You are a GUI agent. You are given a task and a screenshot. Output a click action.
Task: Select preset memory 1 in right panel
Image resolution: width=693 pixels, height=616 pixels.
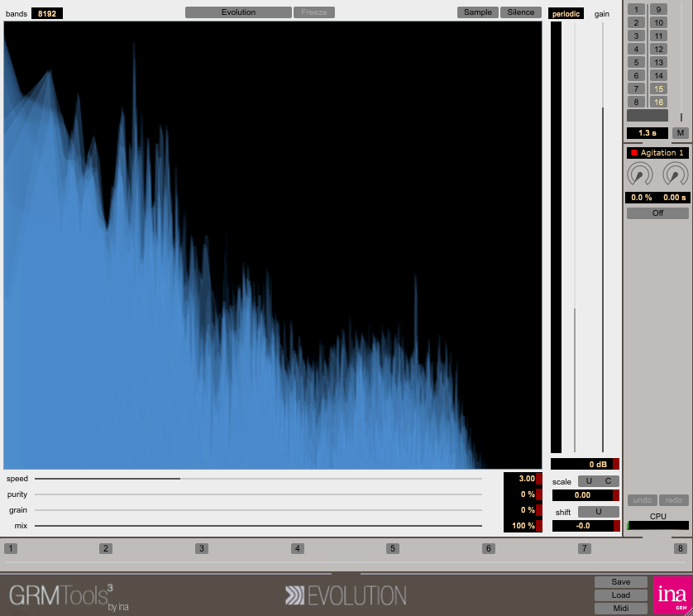point(636,10)
